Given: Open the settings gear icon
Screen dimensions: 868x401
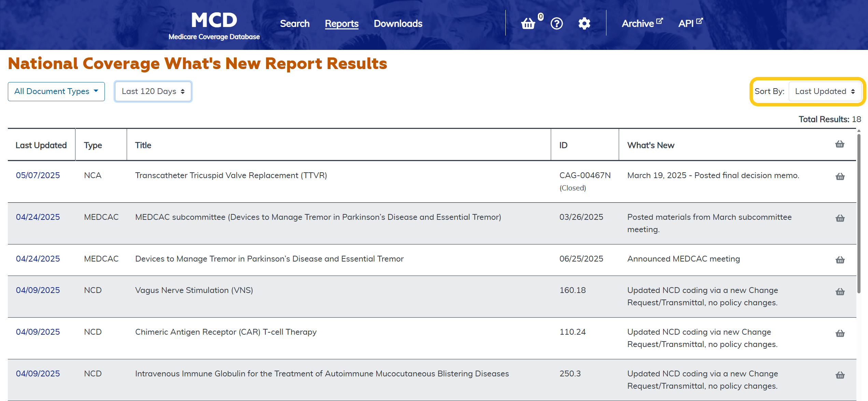Looking at the screenshot, I should tap(584, 24).
